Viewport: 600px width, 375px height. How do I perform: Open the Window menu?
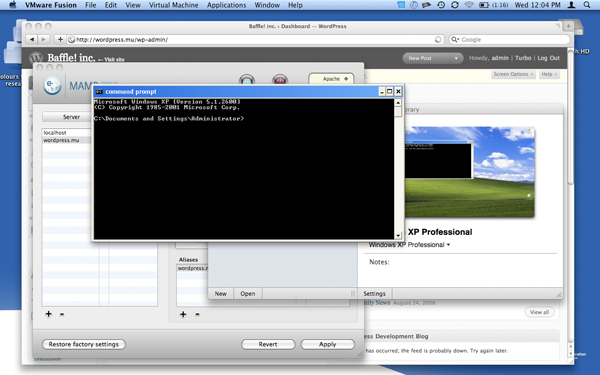tap(267, 5)
